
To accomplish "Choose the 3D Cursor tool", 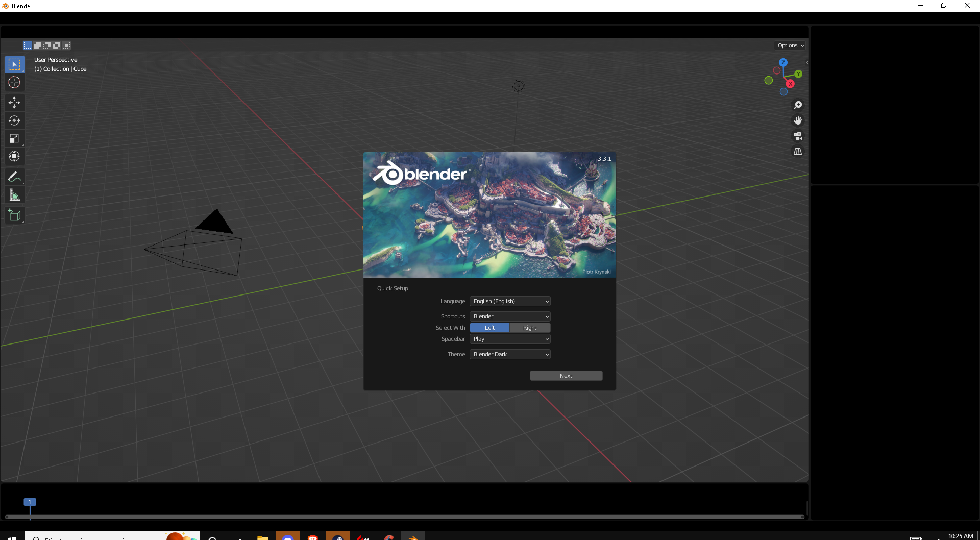I will 14,82.
